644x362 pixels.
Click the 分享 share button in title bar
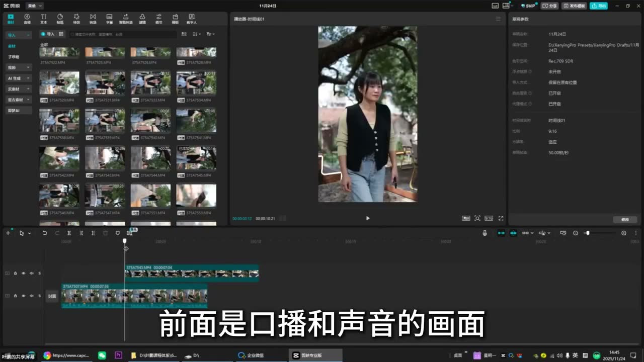pyautogui.click(x=549, y=6)
